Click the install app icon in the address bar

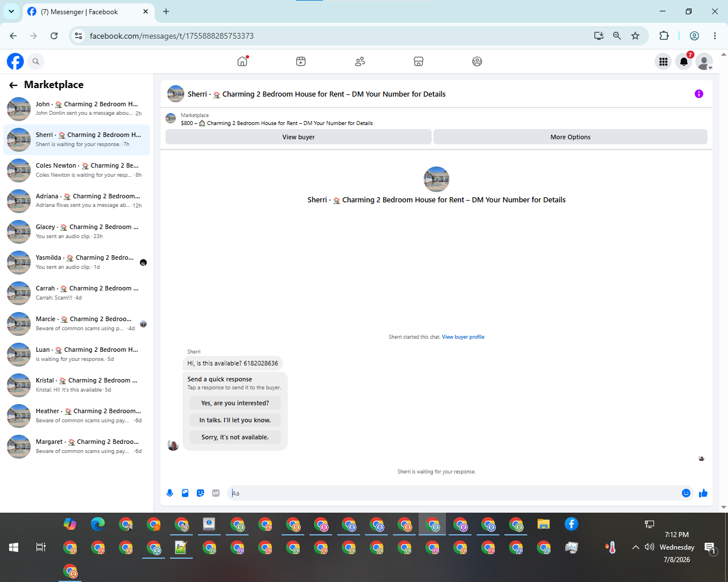pos(598,36)
